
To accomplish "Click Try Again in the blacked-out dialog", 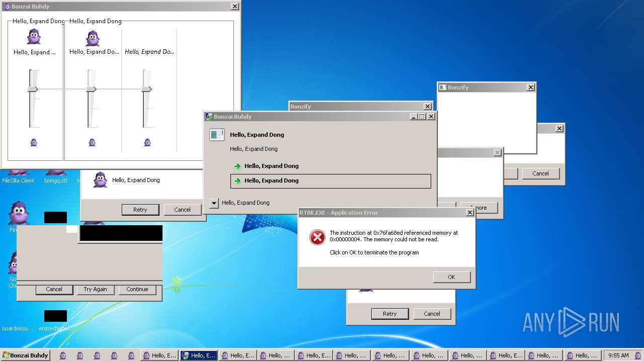I will [x=95, y=289].
